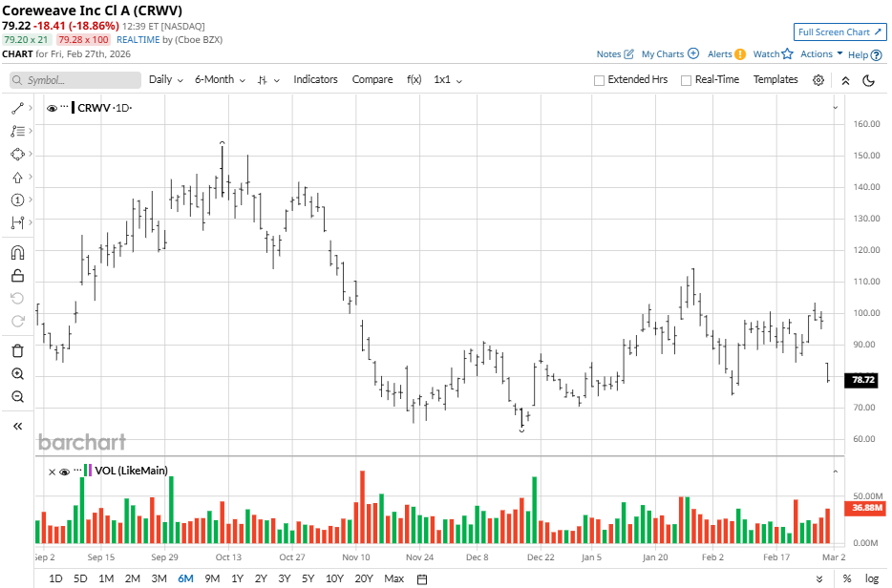Click the black CRWV series color bar

(73, 108)
